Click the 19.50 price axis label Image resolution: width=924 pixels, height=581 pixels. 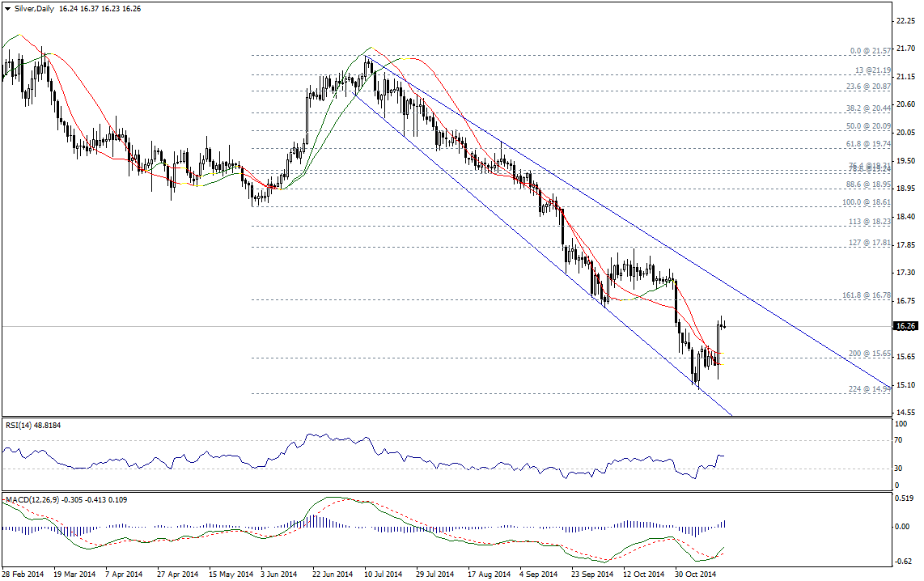point(905,160)
